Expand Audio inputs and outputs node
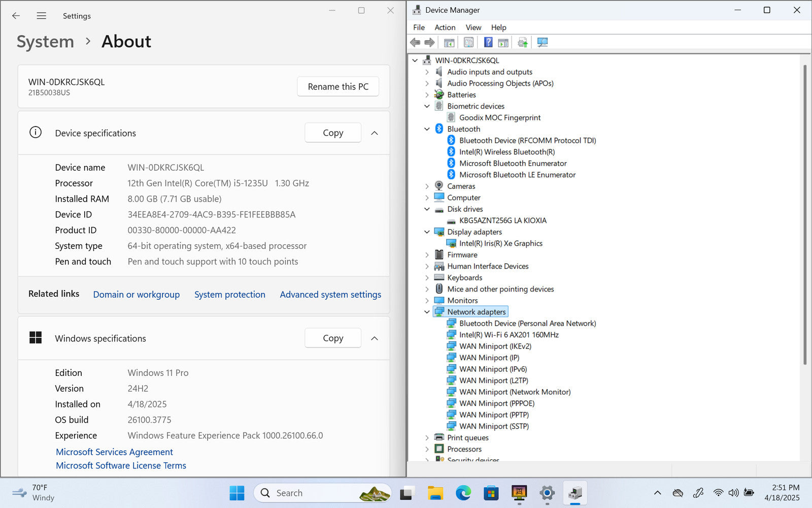 (427, 72)
